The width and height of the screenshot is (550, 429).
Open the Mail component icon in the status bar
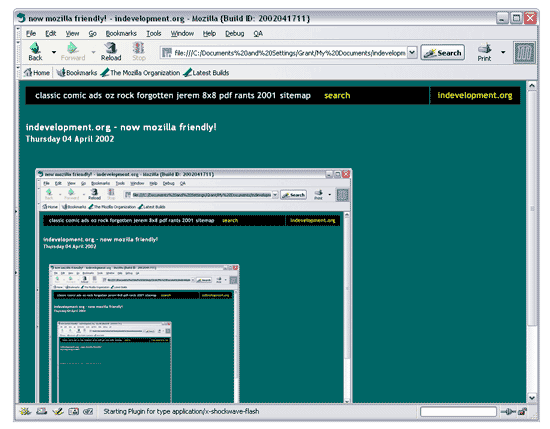point(41,411)
